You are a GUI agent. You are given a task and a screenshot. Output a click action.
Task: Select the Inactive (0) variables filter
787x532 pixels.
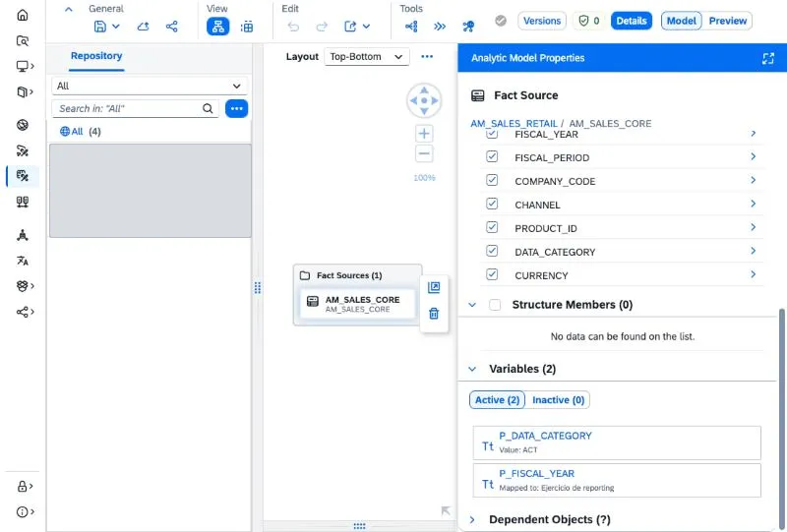558,400
